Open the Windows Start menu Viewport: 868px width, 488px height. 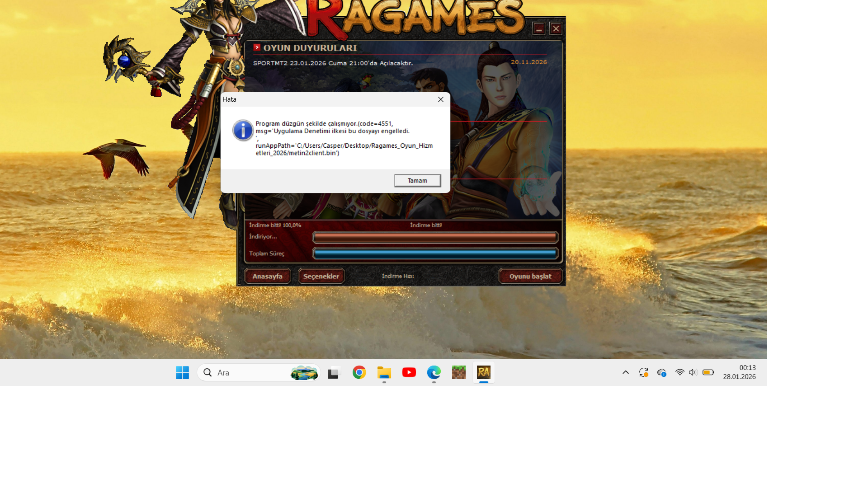[182, 373]
